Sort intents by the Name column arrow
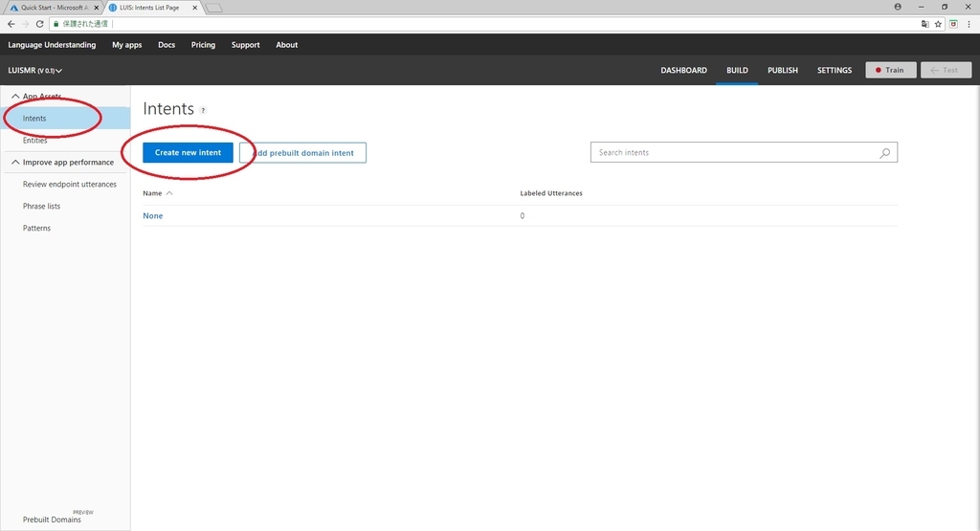980x531 pixels. click(169, 193)
